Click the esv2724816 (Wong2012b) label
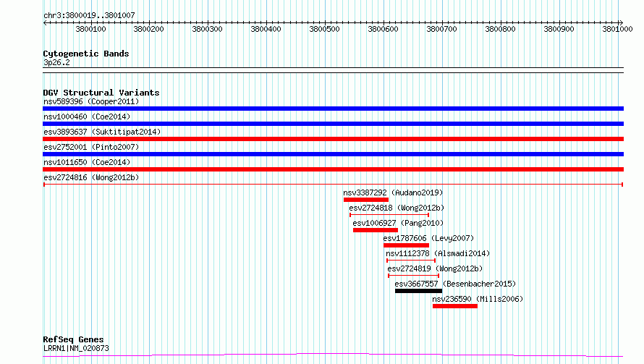 [x=91, y=177]
